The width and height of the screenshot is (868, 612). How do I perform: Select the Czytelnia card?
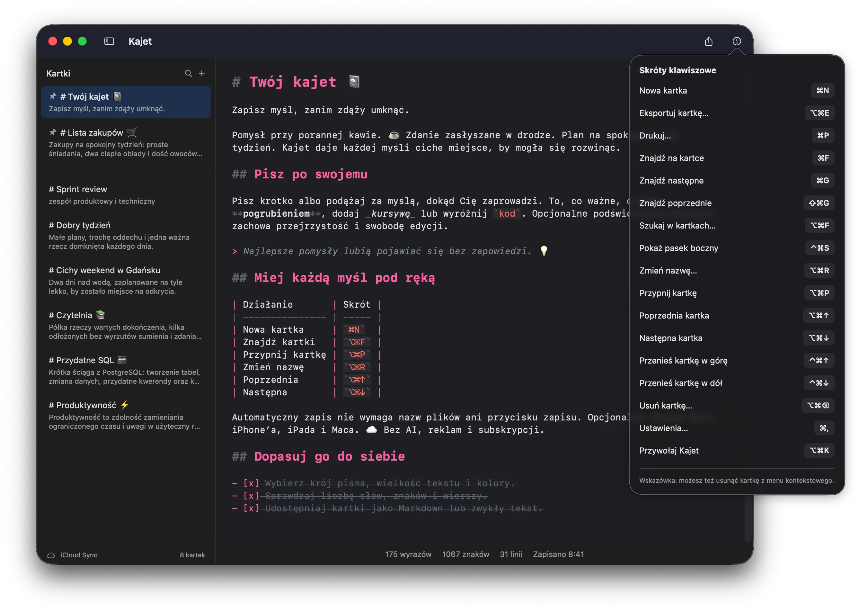point(126,325)
